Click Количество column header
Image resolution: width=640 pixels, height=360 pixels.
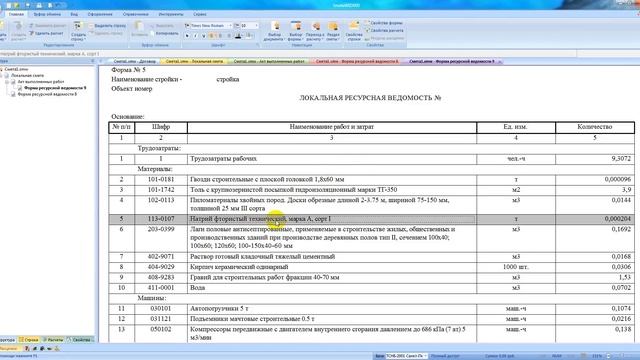pyautogui.click(x=595, y=127)
